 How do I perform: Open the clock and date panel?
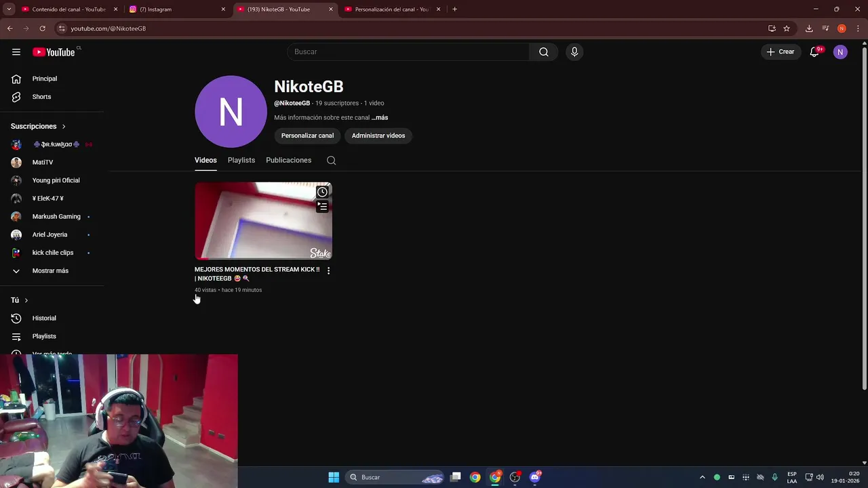coord(846,477)
